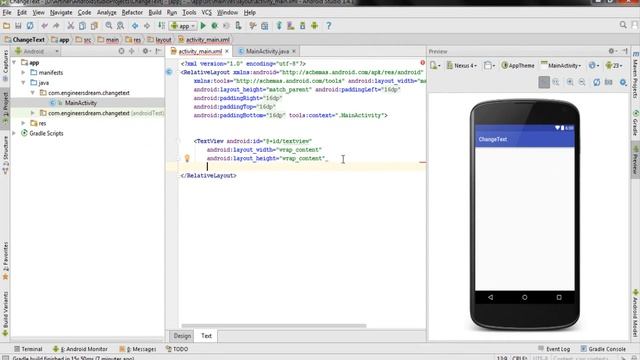Open TODO tool window

(x=177, y=349)
